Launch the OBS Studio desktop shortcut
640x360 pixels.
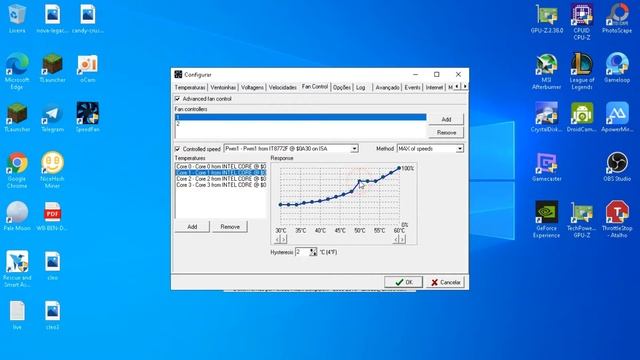617,167
